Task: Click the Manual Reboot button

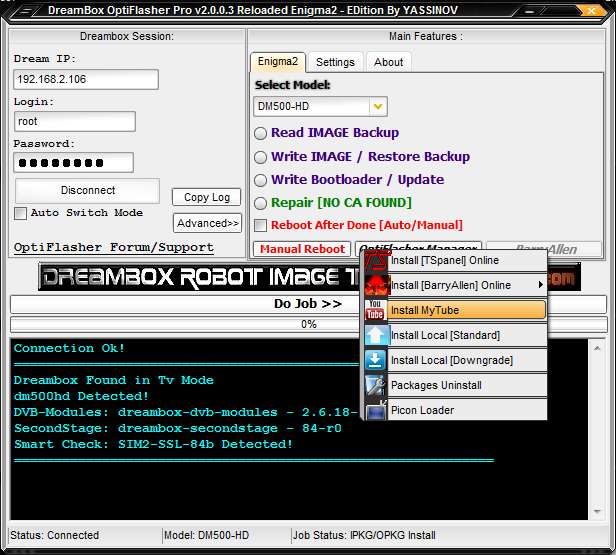Action: coord(302,249)
